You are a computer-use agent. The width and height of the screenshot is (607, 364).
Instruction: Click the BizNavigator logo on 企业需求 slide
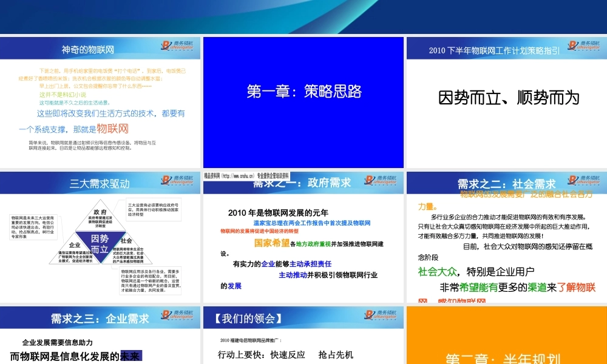(x=177, y=315)
